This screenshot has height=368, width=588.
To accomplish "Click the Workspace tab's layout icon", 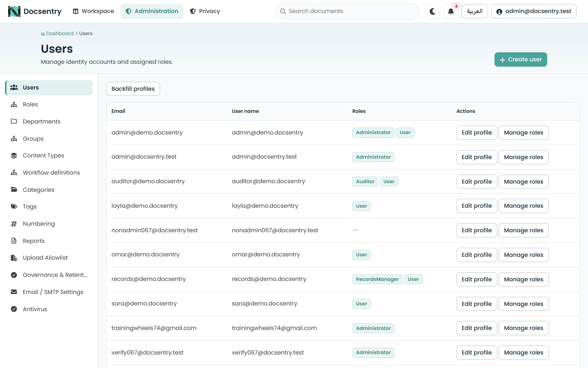I will pos(76,11).
